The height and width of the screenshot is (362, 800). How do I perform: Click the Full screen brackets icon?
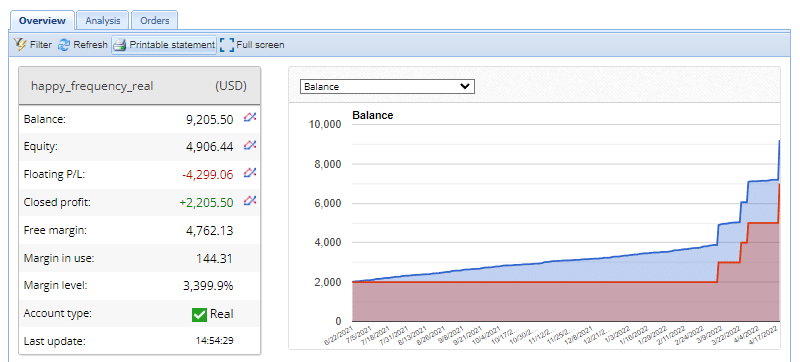point(227,45)
